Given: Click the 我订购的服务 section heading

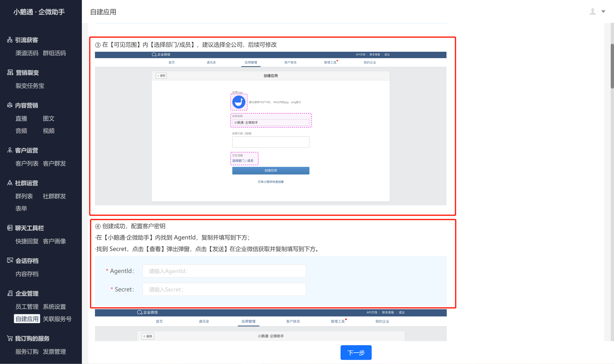Looking at the screenshot, I should pos(32,338).
